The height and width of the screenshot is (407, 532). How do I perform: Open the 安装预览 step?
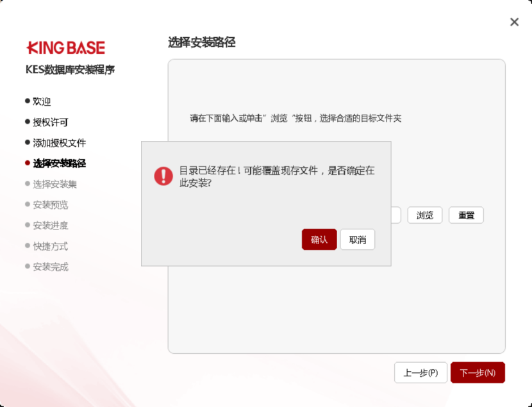pyautogui.click(x=50, y=205)
